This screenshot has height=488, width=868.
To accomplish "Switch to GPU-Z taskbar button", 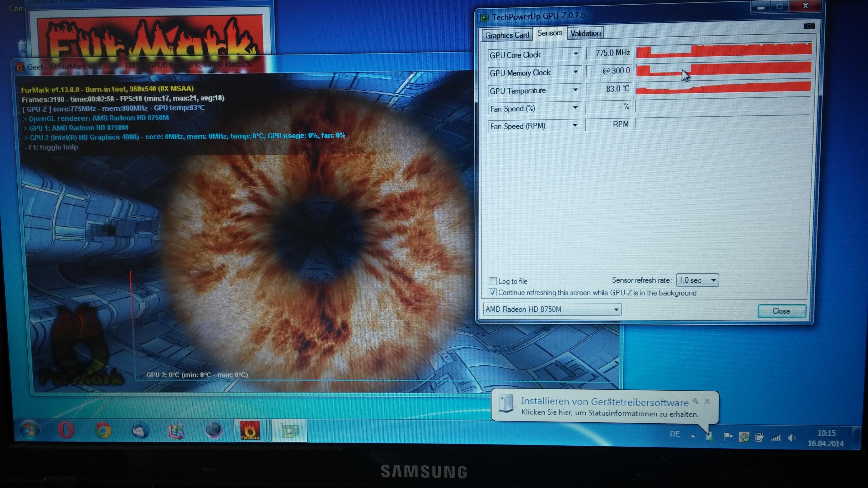I will (289, 430).
